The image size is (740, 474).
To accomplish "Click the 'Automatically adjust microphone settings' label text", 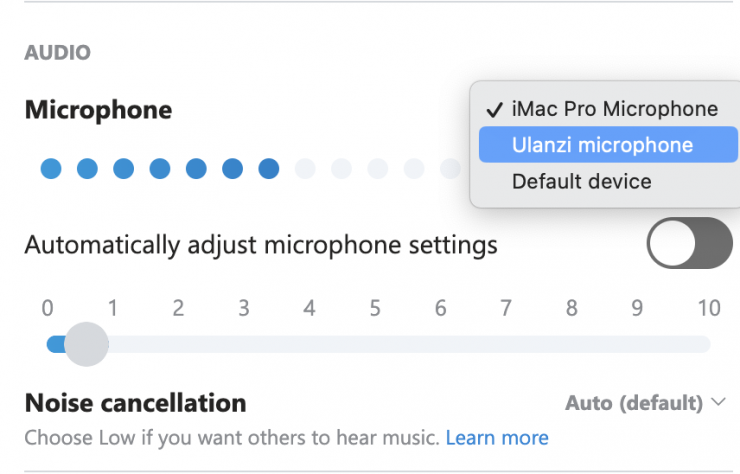I will (x=261, y=244).
